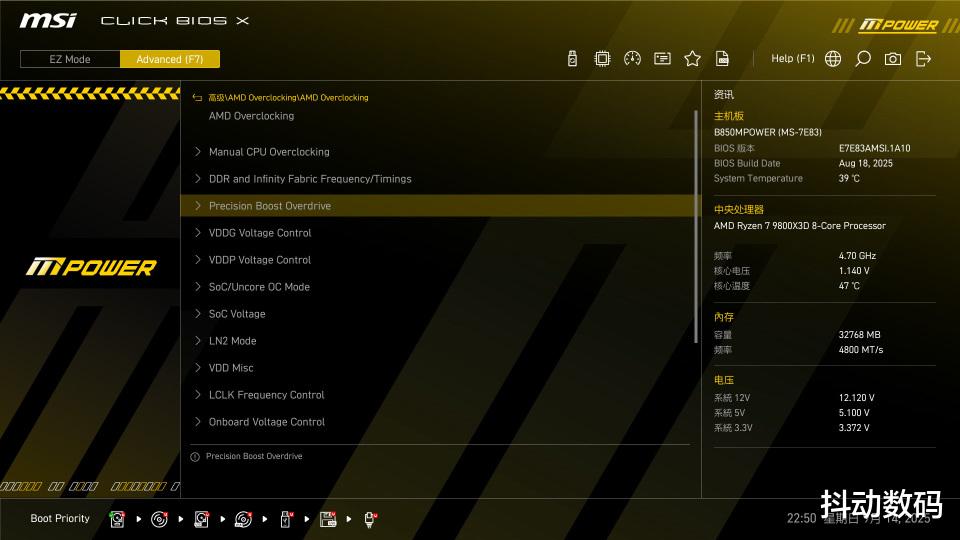Screen dimensions: 960x540
Task: Click the B850MPOWER (MS-7E83) board name
Action: point(768,132)
